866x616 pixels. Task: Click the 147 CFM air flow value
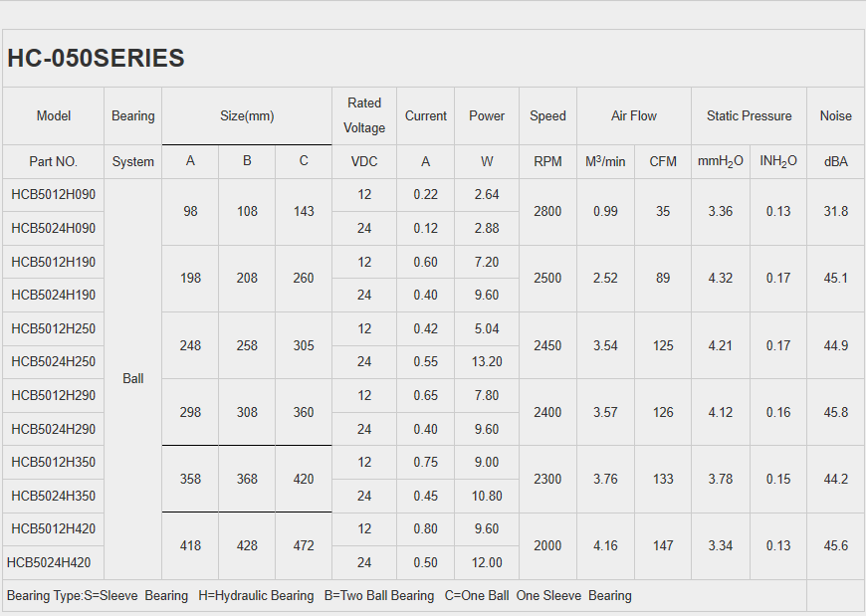point(663,545)
